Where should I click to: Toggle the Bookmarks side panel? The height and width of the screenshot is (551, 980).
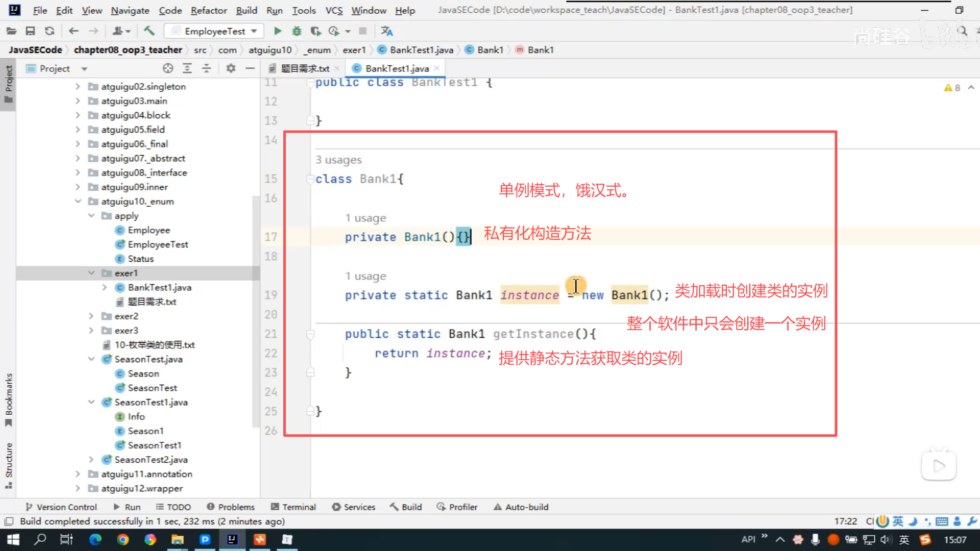9,399
